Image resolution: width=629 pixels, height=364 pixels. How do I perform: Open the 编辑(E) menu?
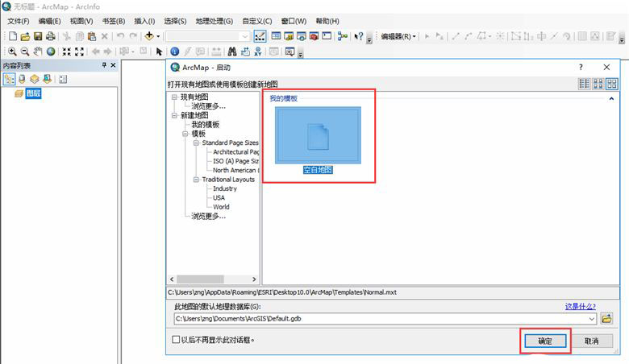tap(49, 21)
